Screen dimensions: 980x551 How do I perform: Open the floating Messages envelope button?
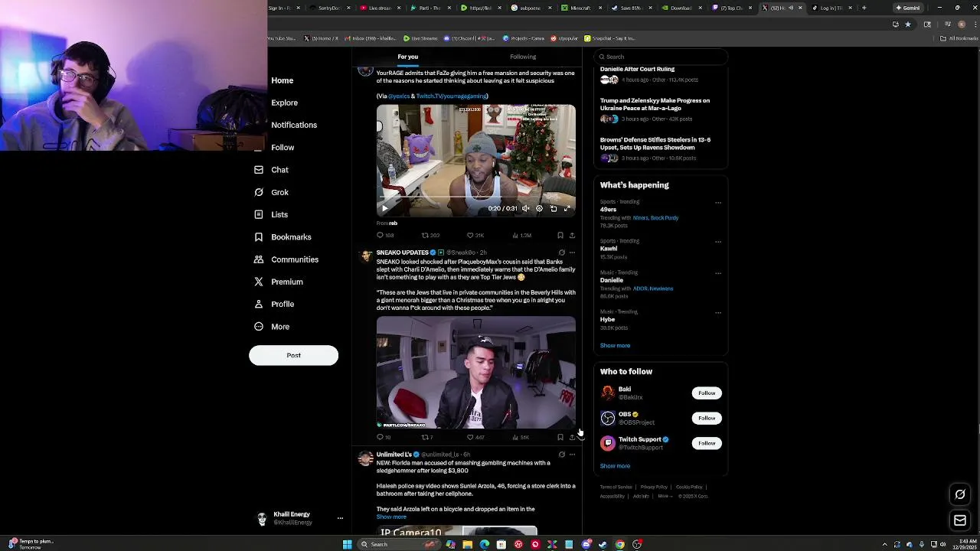click(960, 520)
